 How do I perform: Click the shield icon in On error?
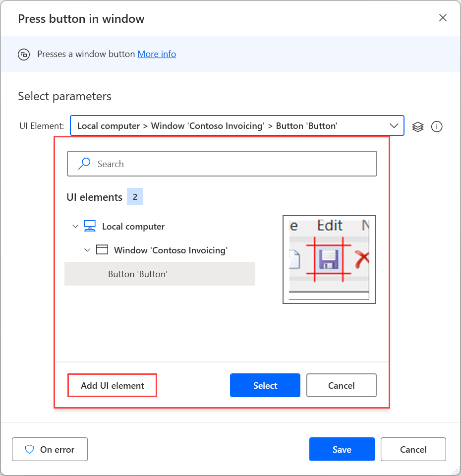coord(30,449)
